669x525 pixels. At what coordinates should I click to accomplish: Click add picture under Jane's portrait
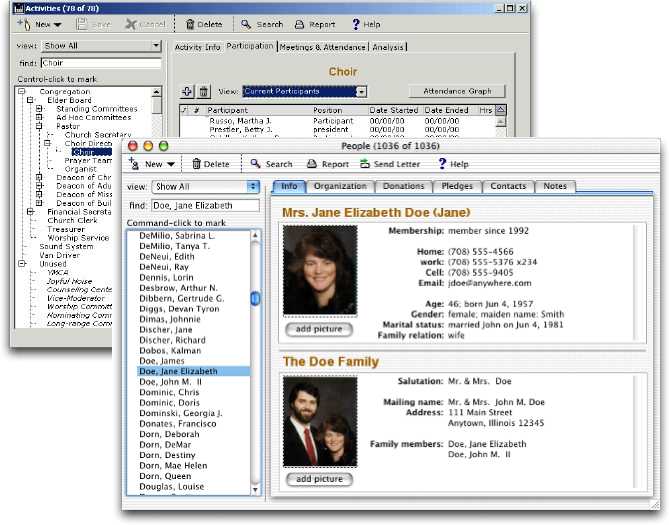(x=319, y=328)
